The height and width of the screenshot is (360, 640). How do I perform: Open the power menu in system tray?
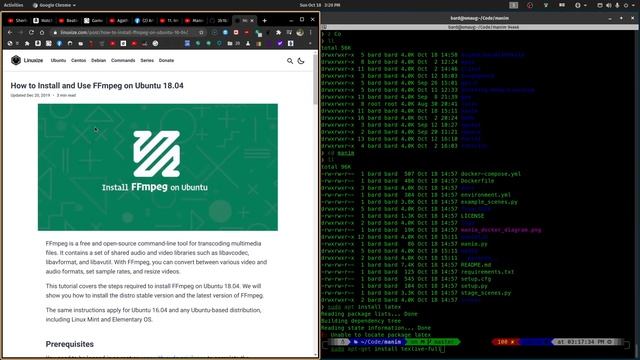[626, 5]
